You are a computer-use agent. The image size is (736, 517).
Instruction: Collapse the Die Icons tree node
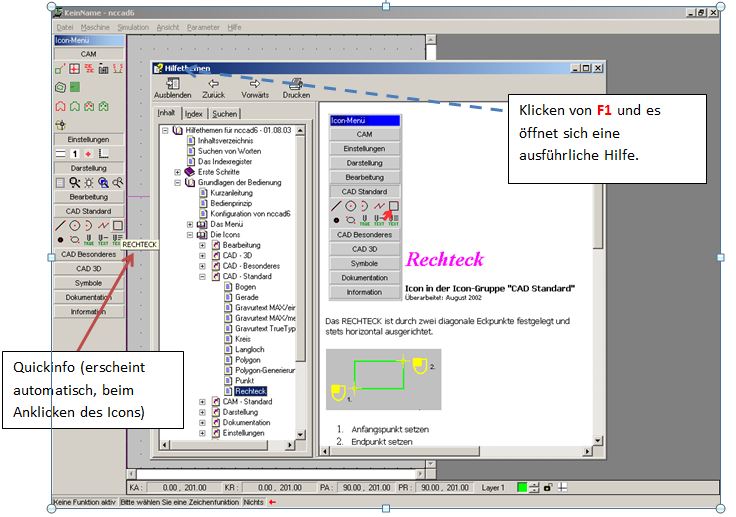pos(190,235)
